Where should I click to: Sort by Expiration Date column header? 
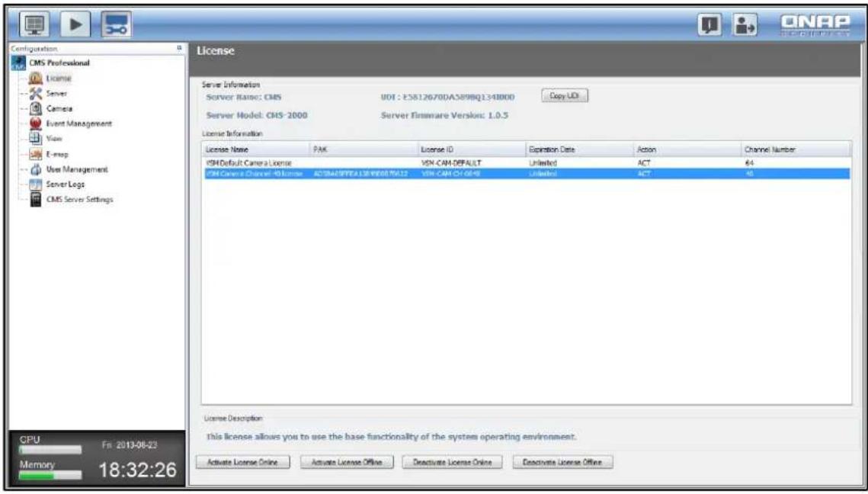[578, 149]
